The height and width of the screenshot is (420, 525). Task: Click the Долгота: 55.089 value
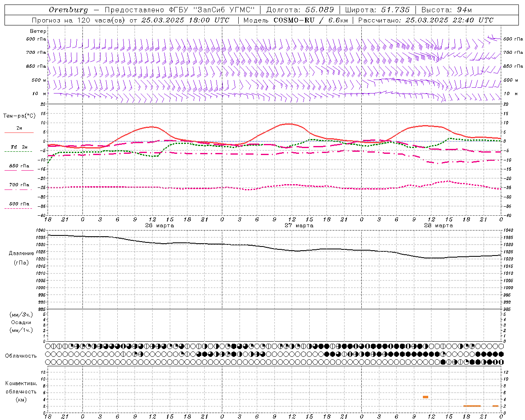tap(300, 10)
